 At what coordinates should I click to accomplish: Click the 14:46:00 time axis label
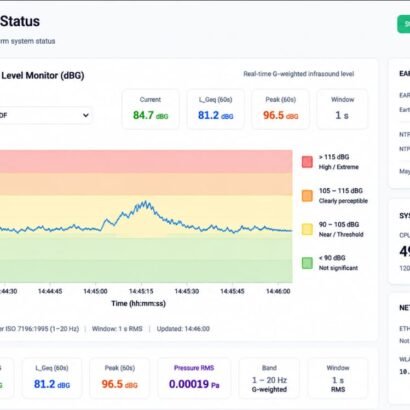(278, 291)
